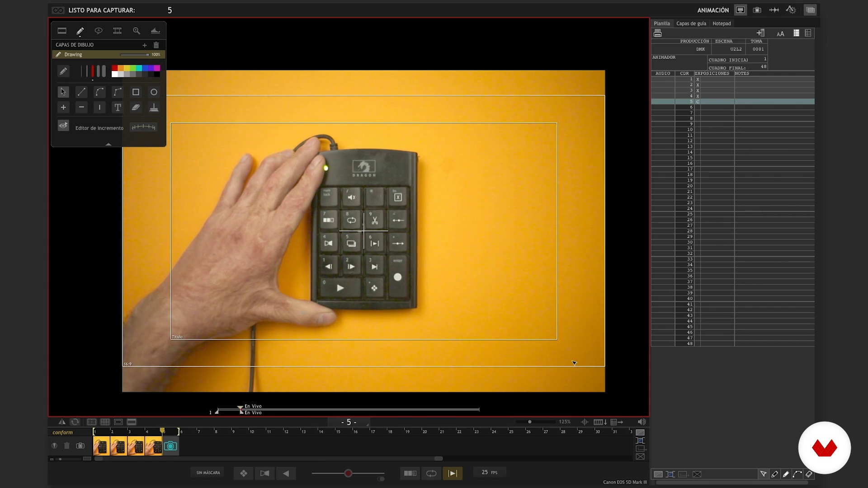
Task: Switch to Cinematography workspace camera icon
Action: [x=757, y=10]
